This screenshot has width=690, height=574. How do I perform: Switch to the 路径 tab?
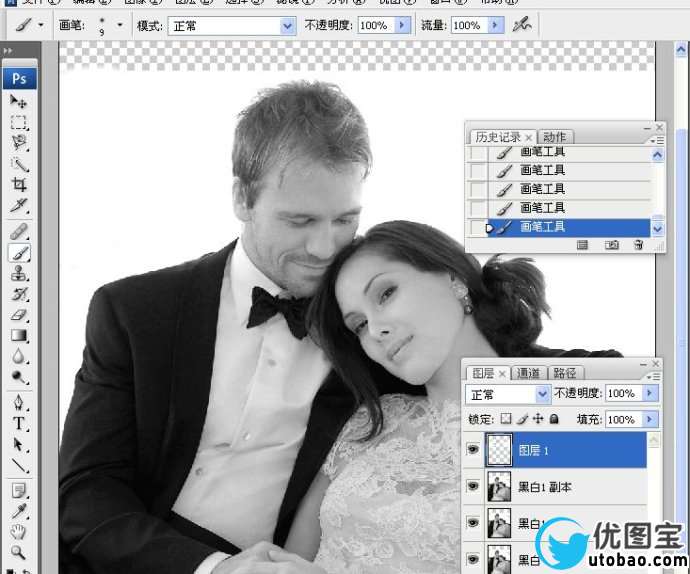pyautogui.click(x=565, y=373)
